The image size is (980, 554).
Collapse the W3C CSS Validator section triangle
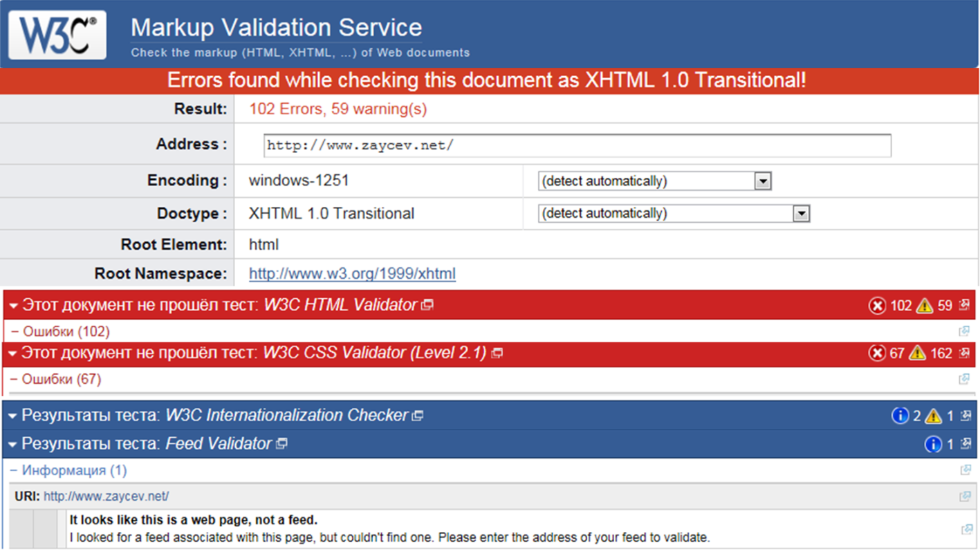coord(12,353)
